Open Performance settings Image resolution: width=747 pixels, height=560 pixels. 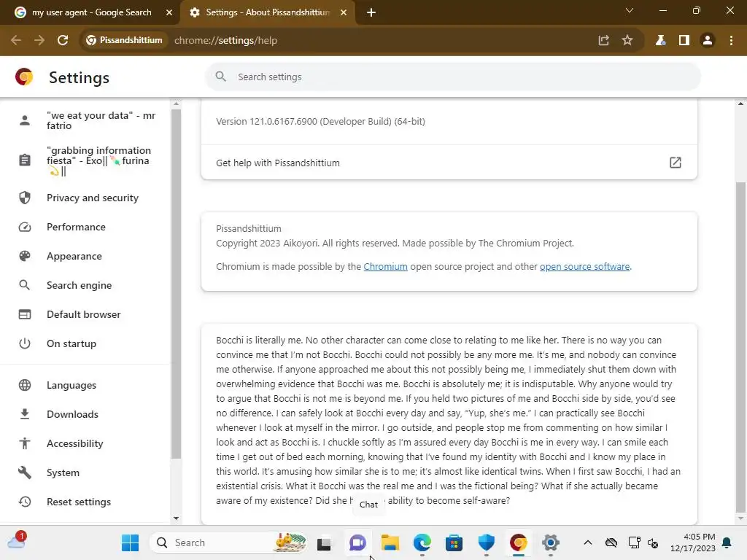pos(86,227)
